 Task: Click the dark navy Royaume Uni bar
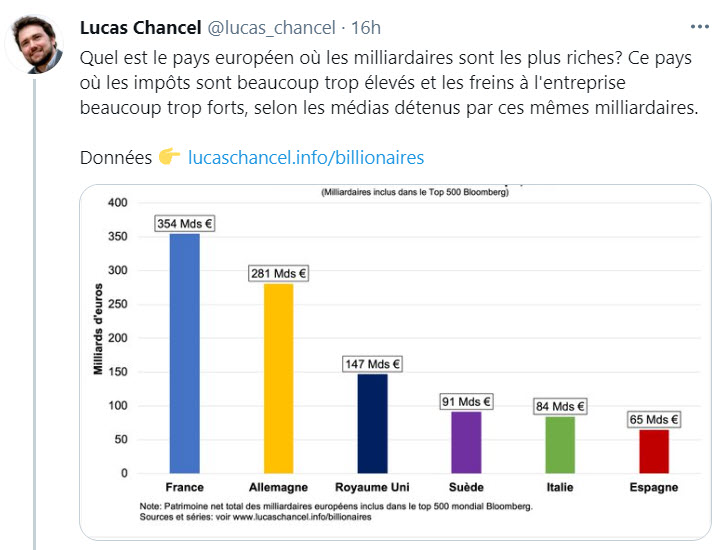(372, 422)
